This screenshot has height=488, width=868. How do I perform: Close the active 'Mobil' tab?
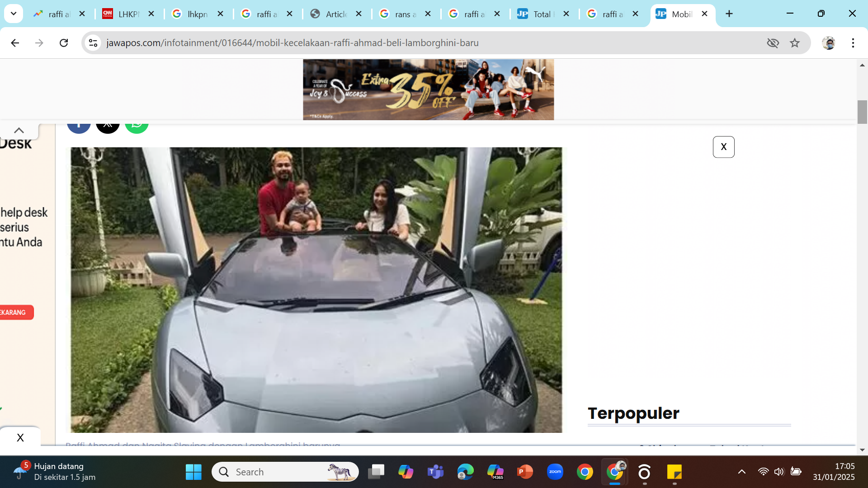point(704,14)
